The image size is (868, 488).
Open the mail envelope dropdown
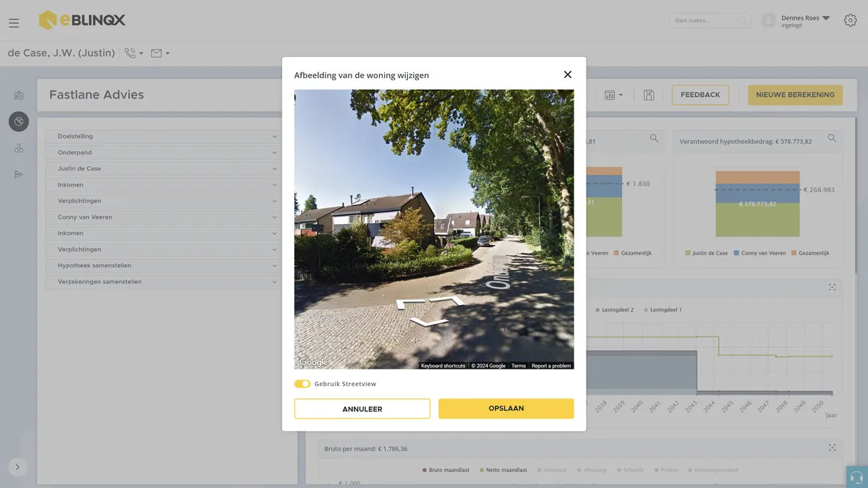coord(160,53)
